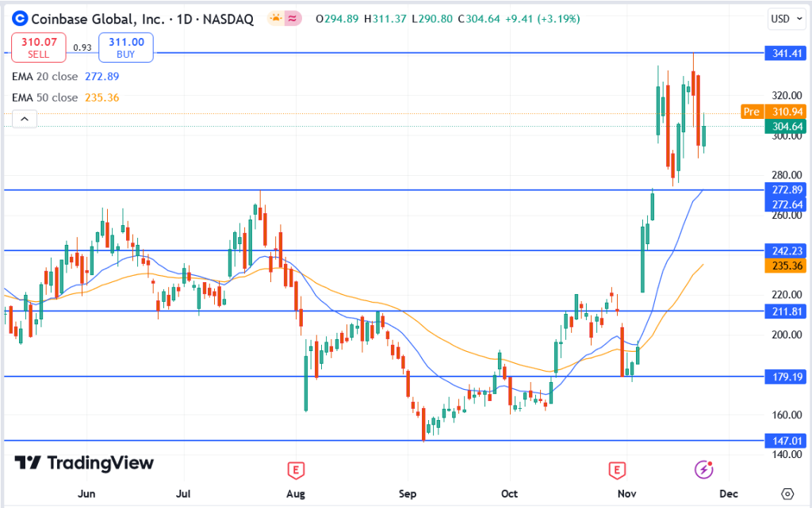812x508 pixels.
Task: Open chart settings hexagon icon
Action: coord(787,493)
